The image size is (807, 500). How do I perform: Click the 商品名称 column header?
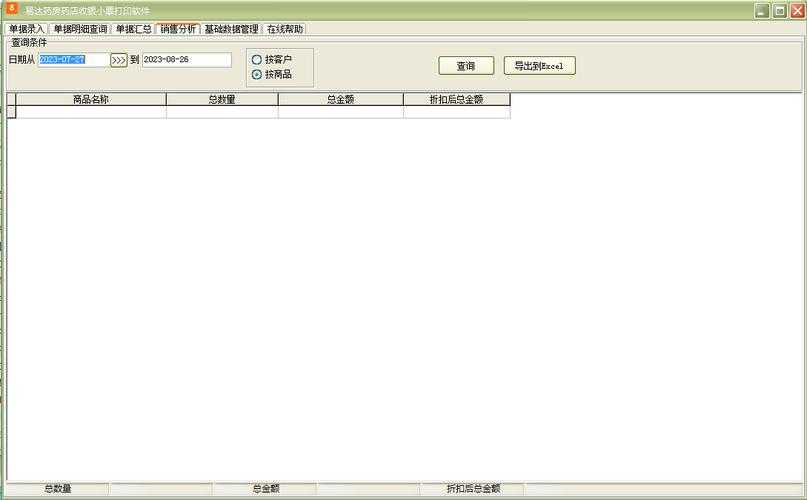click(x=91, y=99)
